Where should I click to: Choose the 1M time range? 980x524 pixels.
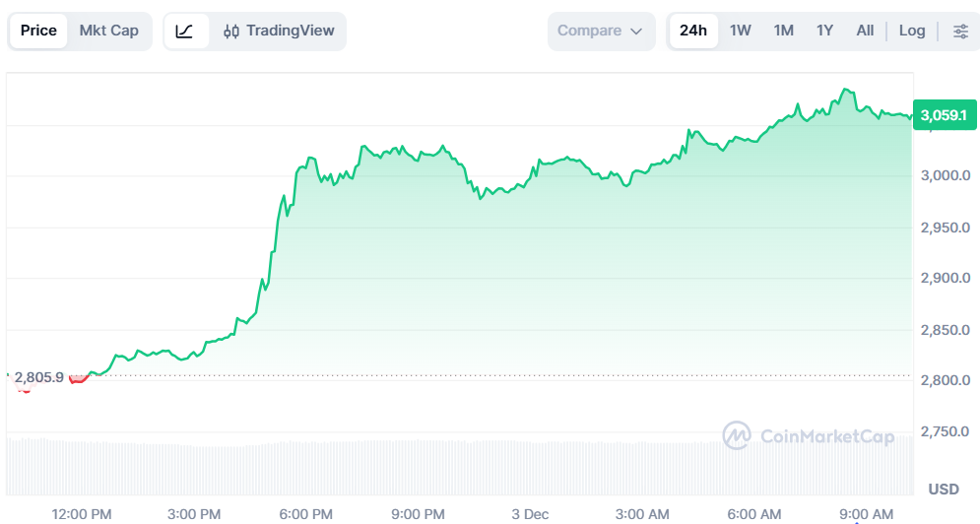[x=783, y=31]
